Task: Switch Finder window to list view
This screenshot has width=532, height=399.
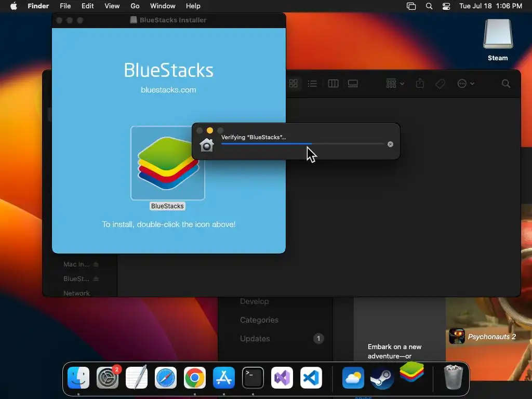Action: pyautogui.click(x=312, y=84)
